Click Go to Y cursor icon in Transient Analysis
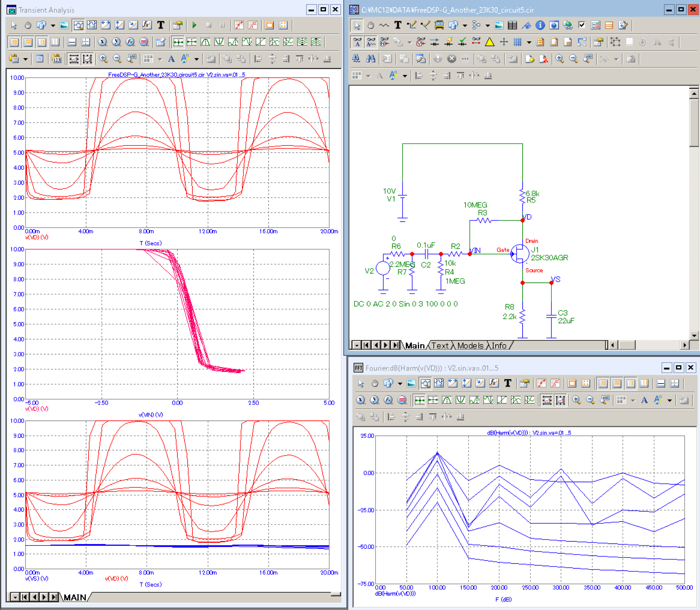This screenshot has width=700, height=610. click(x=116, y=42)
